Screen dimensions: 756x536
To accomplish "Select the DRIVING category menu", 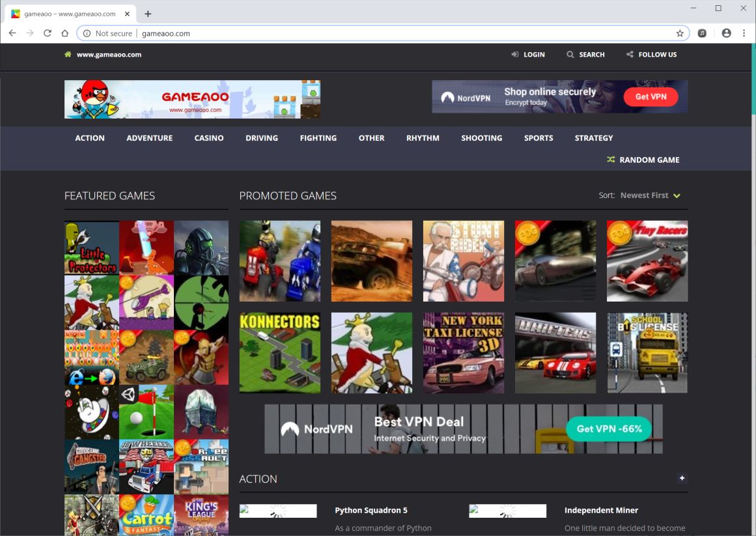I will 262,138.
